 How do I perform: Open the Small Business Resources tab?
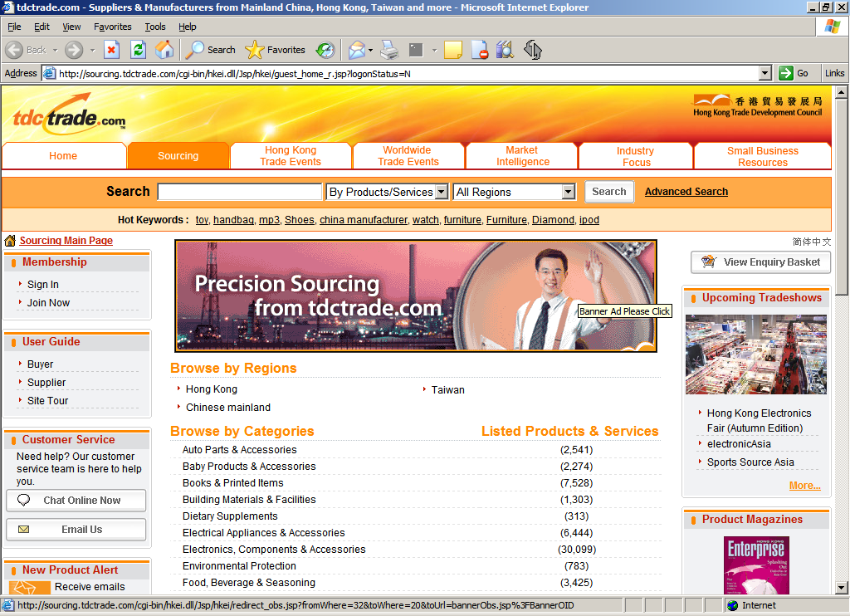pos(763,156)
